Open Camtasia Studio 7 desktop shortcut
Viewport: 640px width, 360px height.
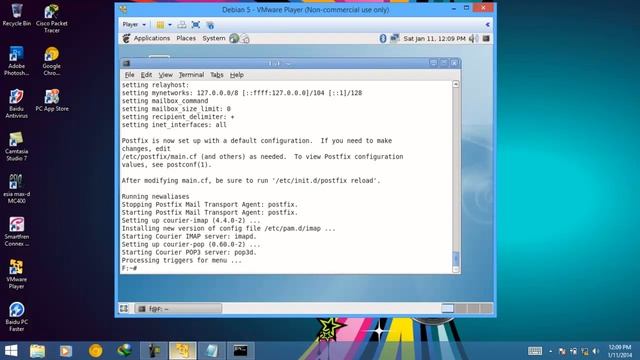[17, 146]
